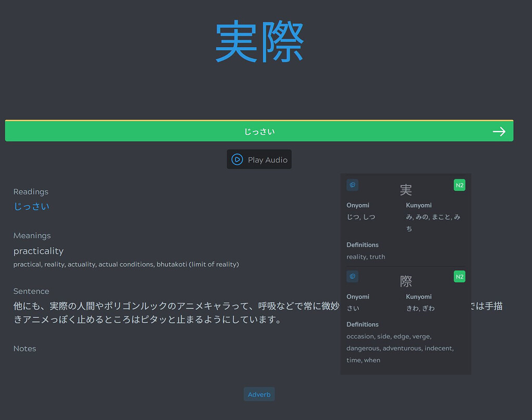The height and width of the screenshot is (420, 532).
Task: Click the WaniKani icon beside kanji 実
Action: tap(353, 185)
